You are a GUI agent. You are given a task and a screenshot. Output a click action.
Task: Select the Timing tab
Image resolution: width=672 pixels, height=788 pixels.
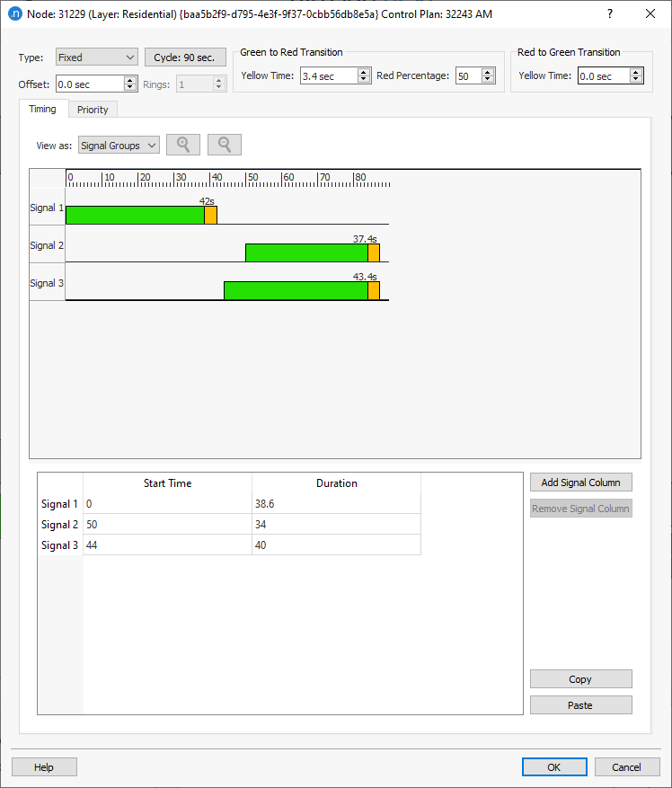(x=42, y=109)
